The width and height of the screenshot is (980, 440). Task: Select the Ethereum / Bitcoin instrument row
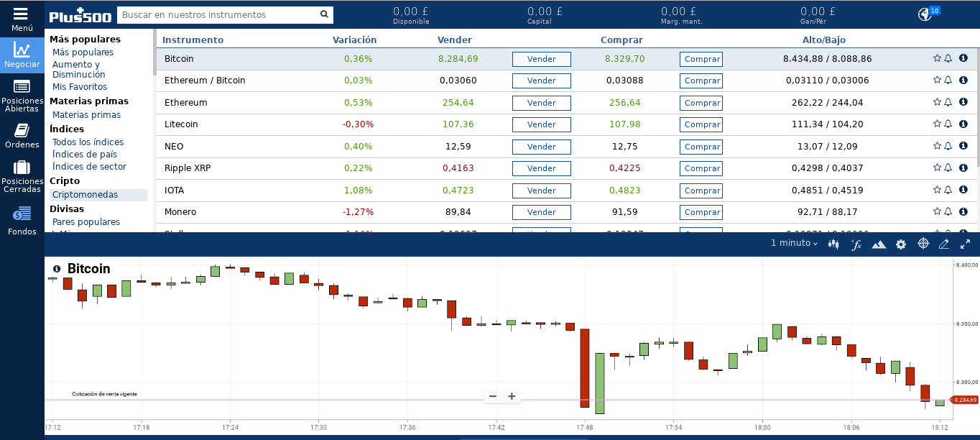[565, 81]
